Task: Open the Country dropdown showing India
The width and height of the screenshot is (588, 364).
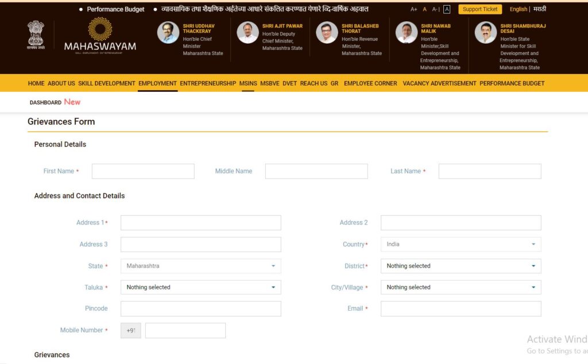Action: click(461, 244)
